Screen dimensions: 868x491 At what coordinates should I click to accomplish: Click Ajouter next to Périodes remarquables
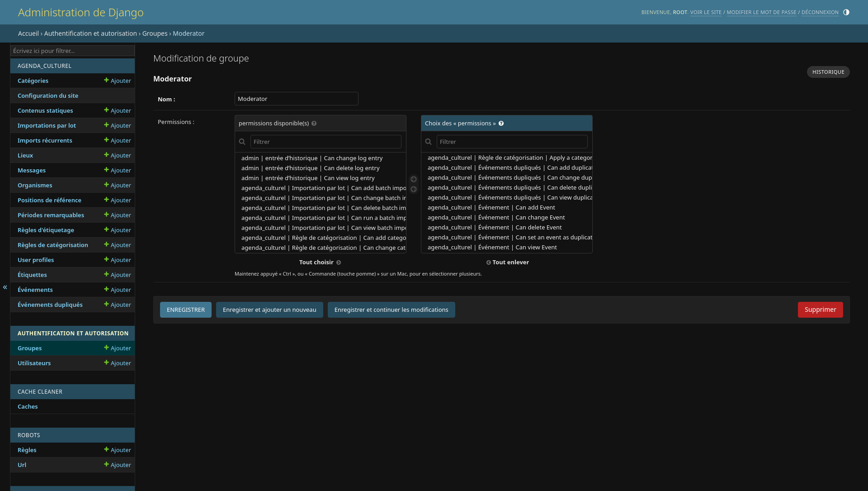tap(118, 215)
